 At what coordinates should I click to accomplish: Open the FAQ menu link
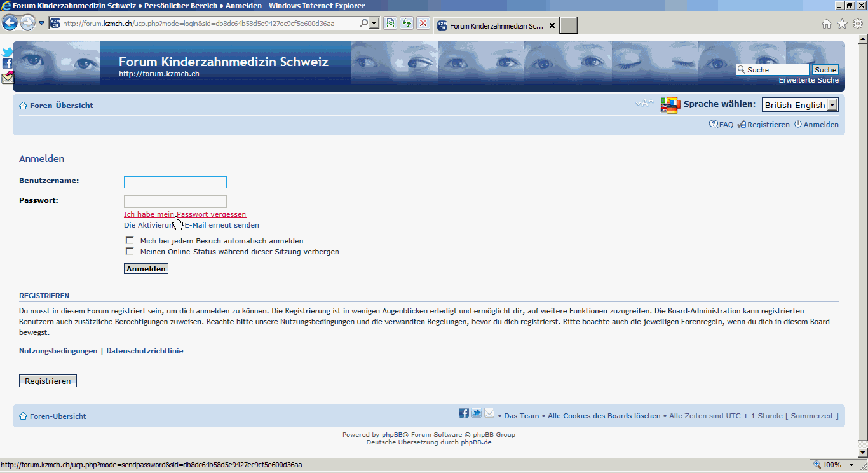722,125
